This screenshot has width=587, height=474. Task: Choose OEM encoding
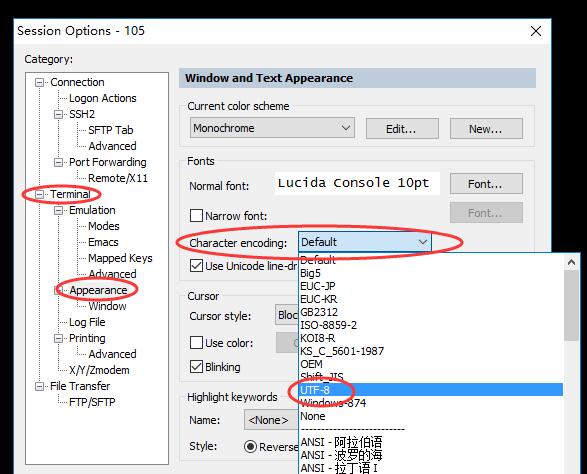(x=431, y=364)
